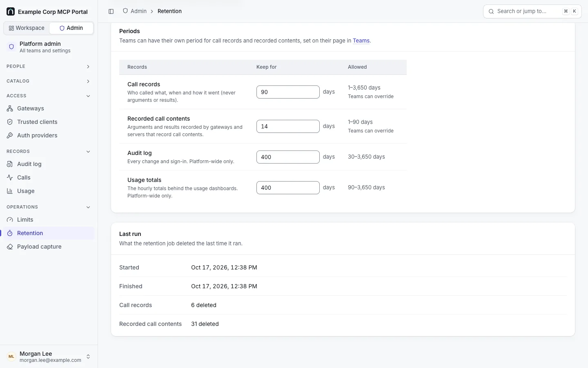Open Trusted clients page
Viewport: 588px width, 368px height.
tap(49, 122)
